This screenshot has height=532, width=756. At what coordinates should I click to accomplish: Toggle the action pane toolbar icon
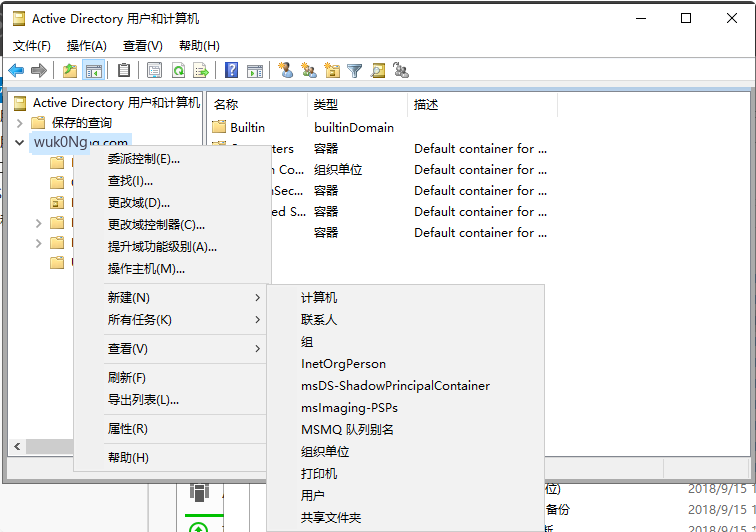[x=255, y=71]
